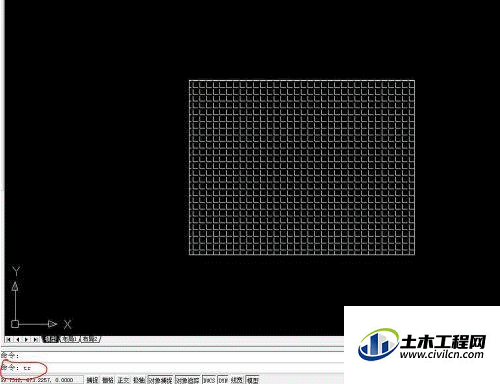Toggle DYN dynamic input
The width and height of the screenshot is (500, 384).
223,380
